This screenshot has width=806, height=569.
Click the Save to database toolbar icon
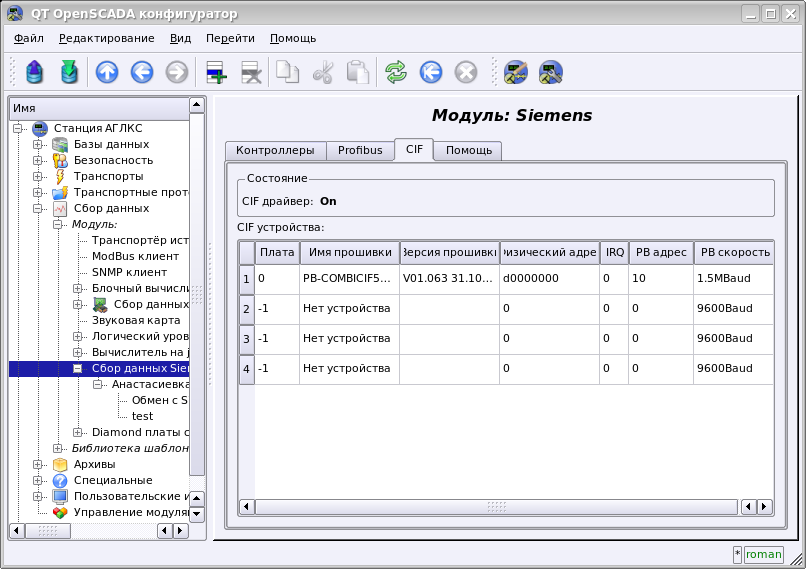(68, 72)
